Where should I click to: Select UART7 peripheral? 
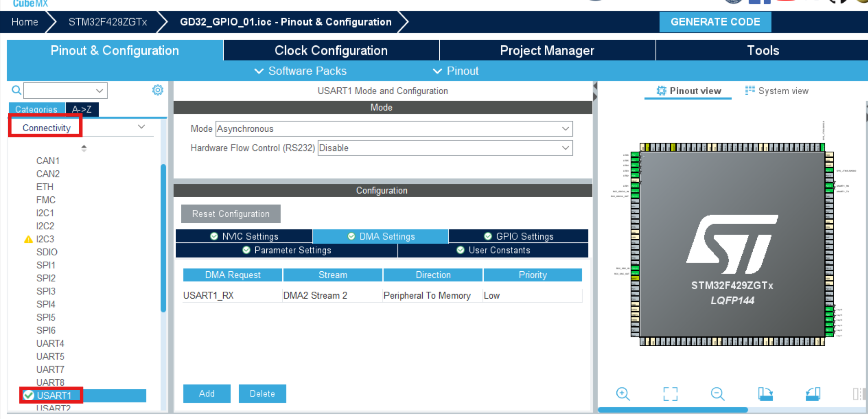pos(50,370)
